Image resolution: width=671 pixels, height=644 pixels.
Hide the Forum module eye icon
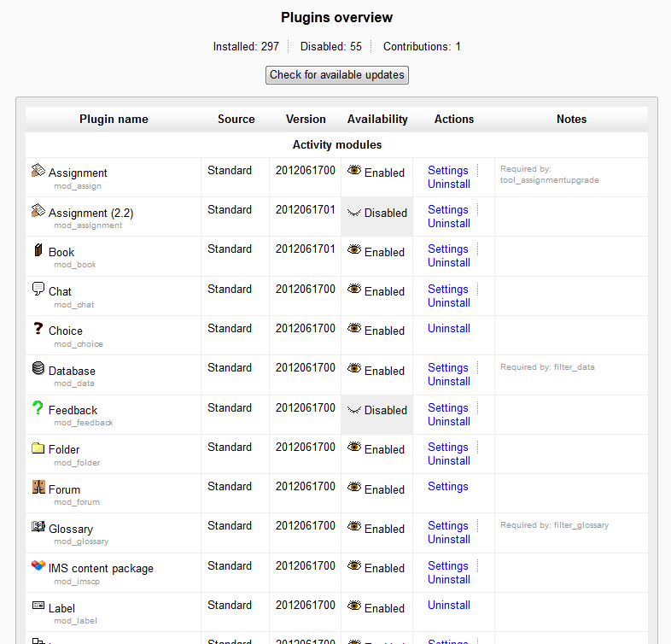pos(354,488)
